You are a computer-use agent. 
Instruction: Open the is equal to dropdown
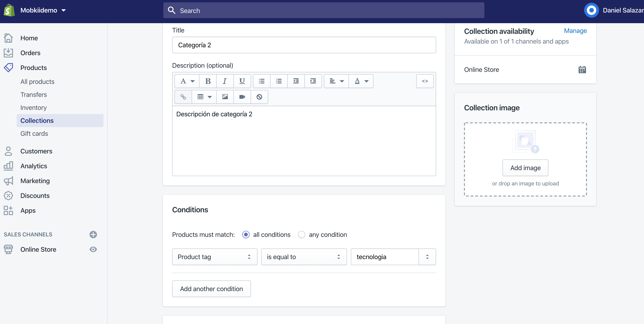[x=304, y=257]
